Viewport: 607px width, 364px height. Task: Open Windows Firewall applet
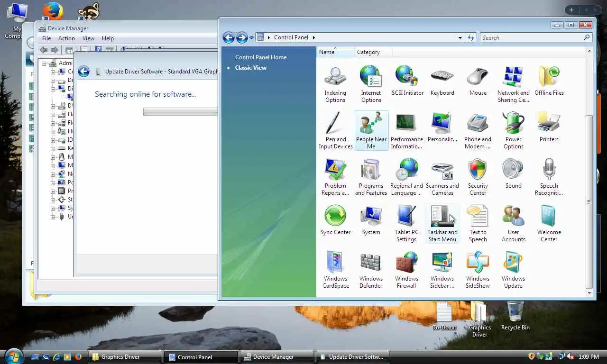(x=406, y=270)
